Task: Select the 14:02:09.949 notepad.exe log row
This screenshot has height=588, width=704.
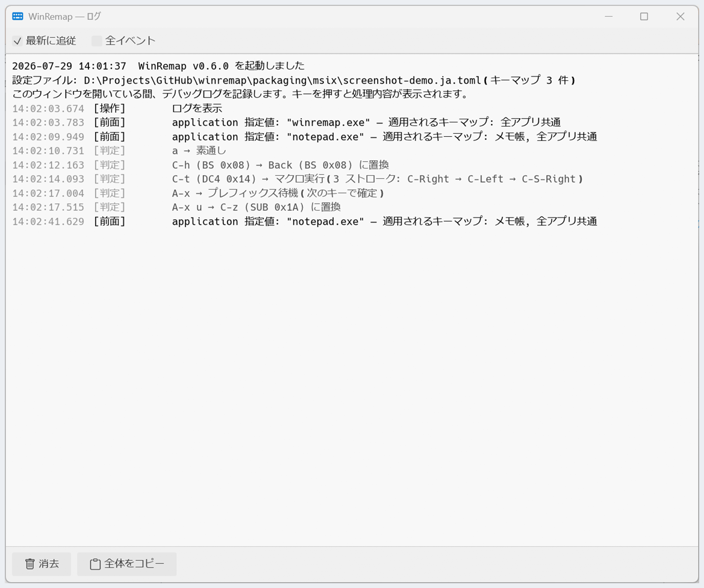Action: [304, 137]
